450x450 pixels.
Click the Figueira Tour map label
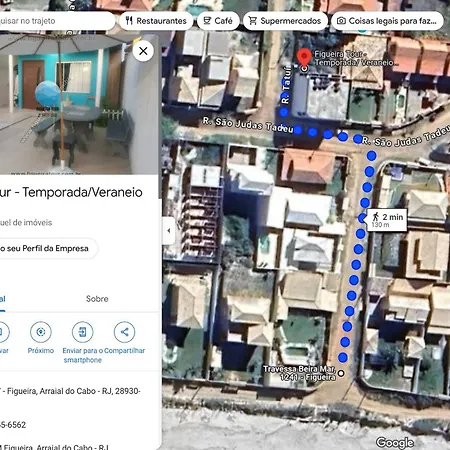coord(355,58)
